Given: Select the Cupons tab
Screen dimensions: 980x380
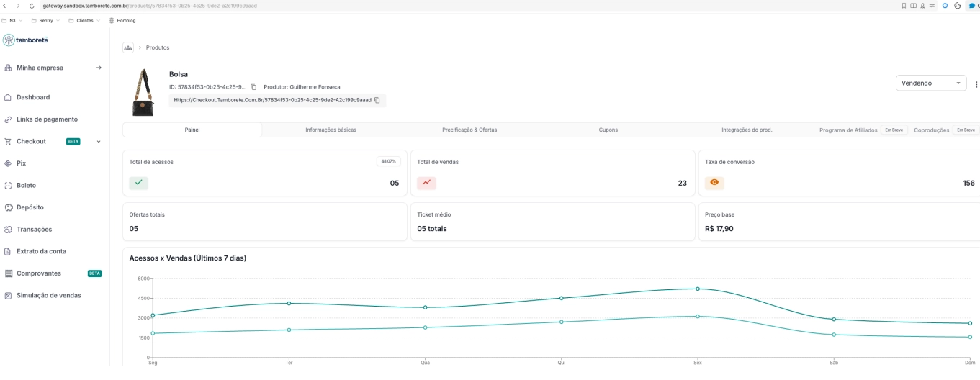Looking at the screenshot, I should click(608, 130).
